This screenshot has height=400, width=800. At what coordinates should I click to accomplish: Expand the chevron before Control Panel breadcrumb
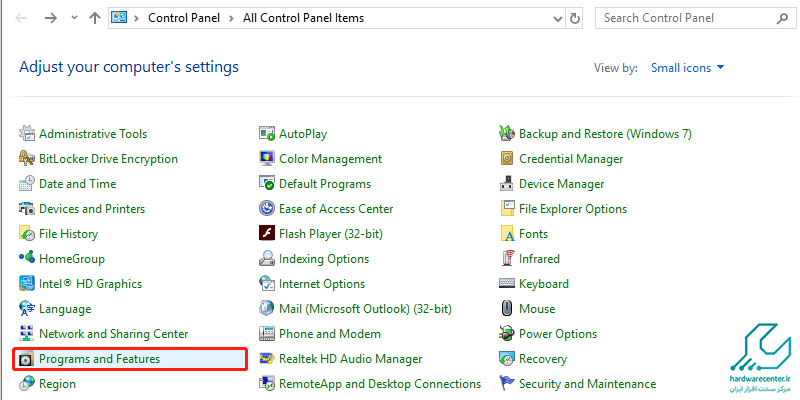click(136, 18)
